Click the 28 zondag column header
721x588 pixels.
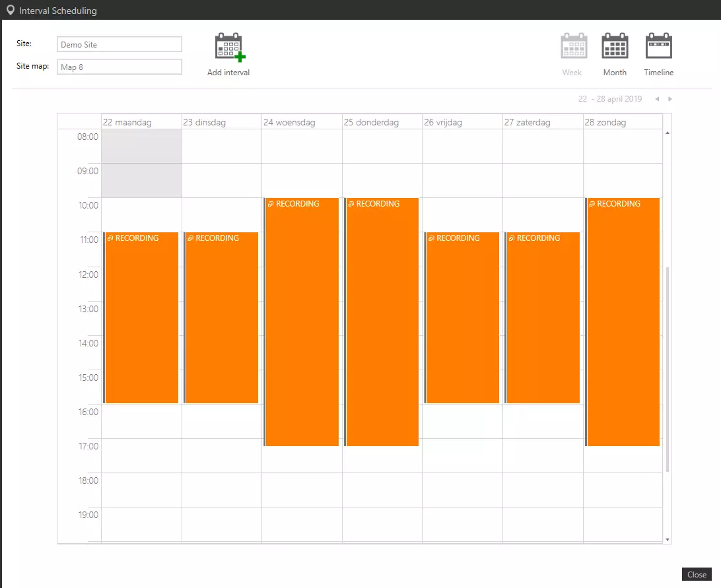(623, 122)
